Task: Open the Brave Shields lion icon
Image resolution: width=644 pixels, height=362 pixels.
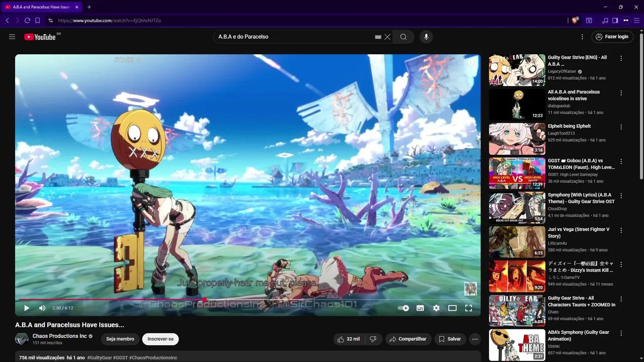Action: tap(575, 21)
